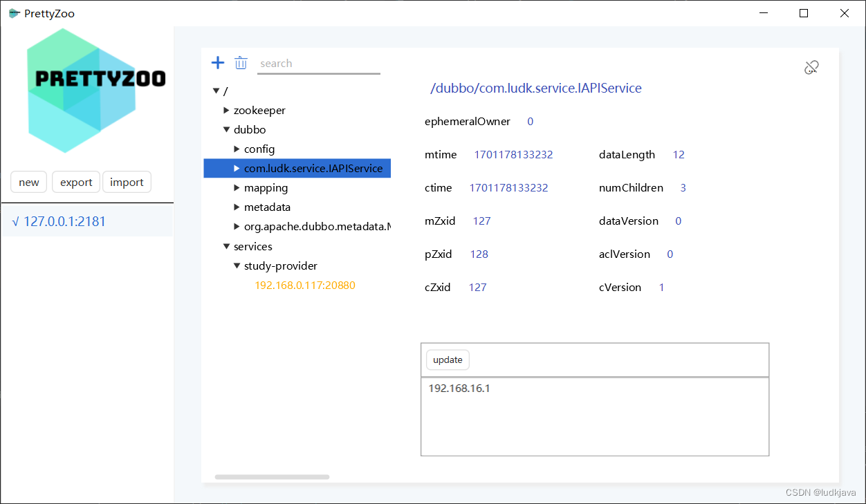Maximize the PrettyZoo window
Image resolution: width=866 pixels, height=504 pixels.
804,13
